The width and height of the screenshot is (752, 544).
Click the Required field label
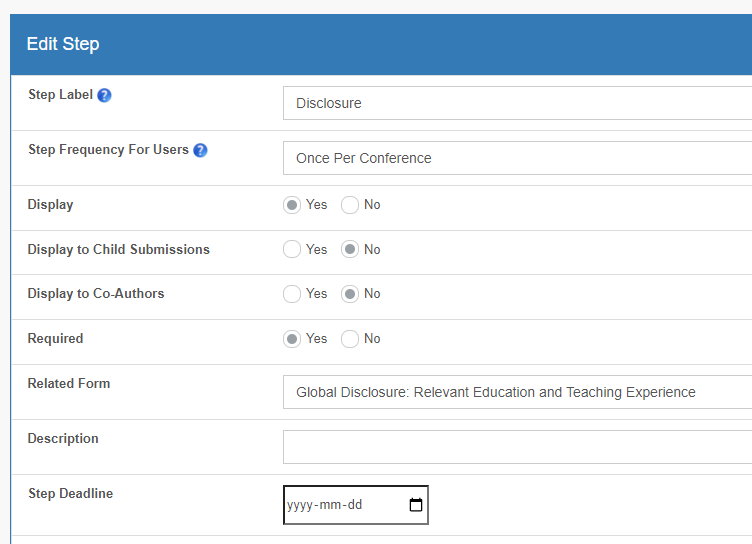pos(56,339)
